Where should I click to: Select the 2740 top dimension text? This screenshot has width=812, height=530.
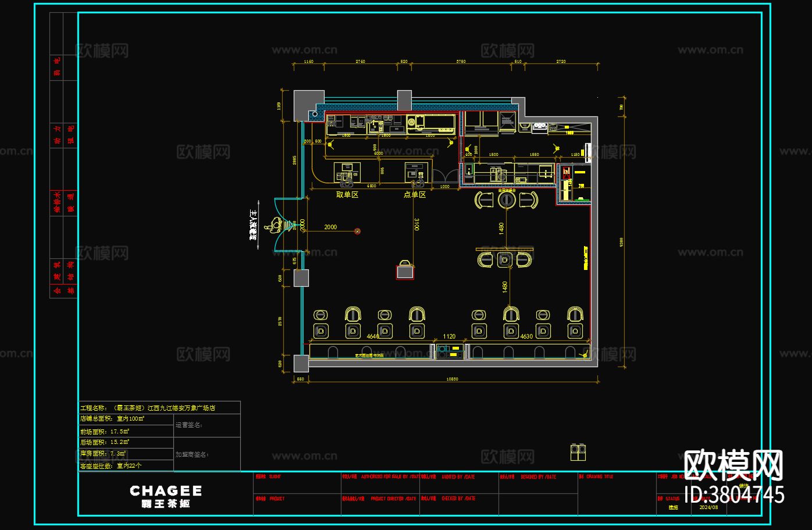[x=360, y=61]
